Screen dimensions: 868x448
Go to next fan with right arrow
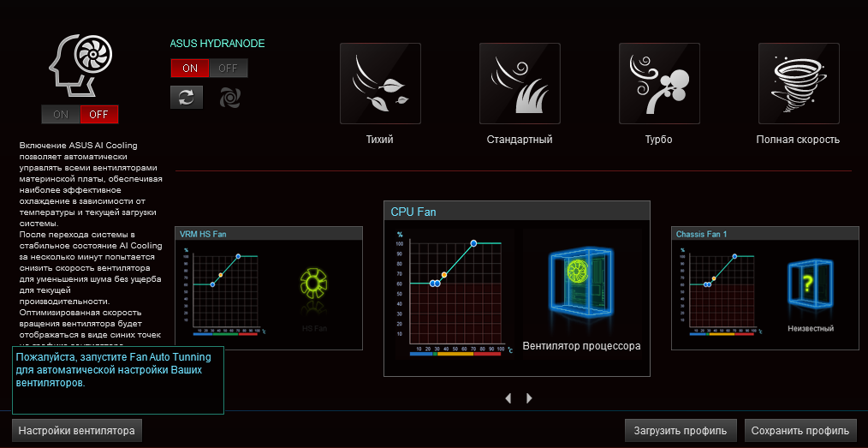(529, 397)
